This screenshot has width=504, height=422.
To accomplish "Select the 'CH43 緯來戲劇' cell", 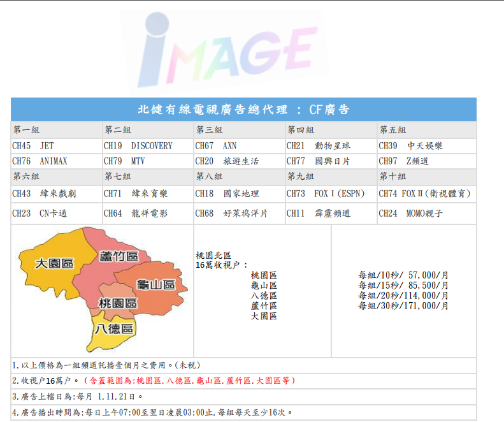I will (57, 194).
